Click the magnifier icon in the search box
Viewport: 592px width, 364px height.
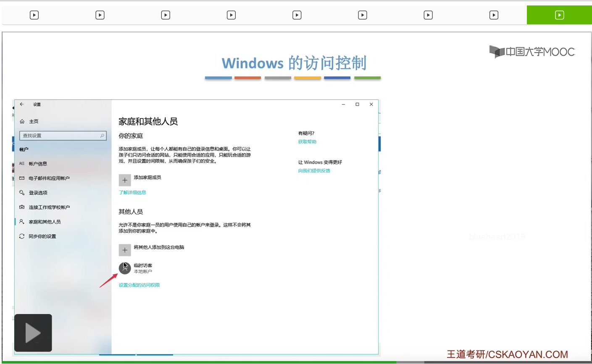102,136
